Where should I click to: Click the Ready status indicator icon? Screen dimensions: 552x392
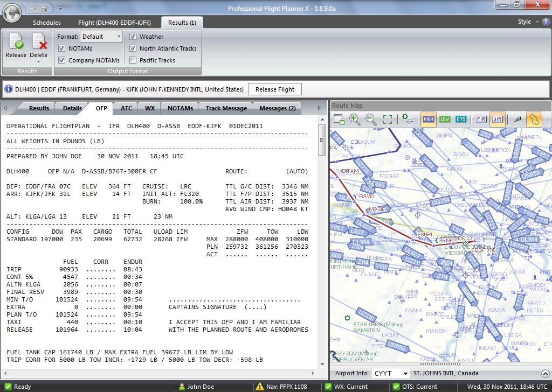(8, 387)
